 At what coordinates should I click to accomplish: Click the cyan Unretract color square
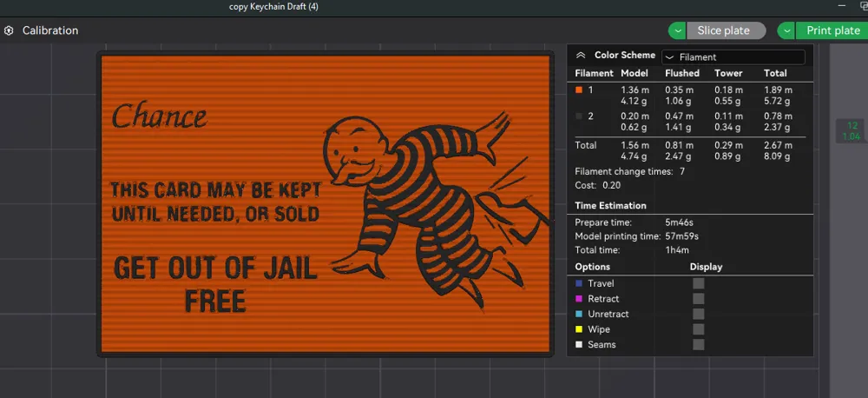pos(579,314)
